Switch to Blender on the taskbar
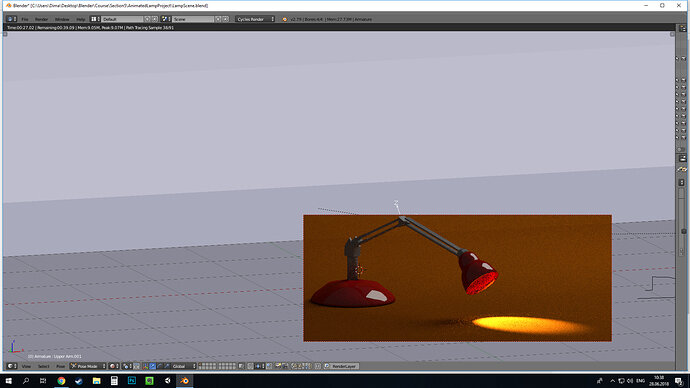The height and width of the screenshot is (388, 690). click(x=185, y=381)
